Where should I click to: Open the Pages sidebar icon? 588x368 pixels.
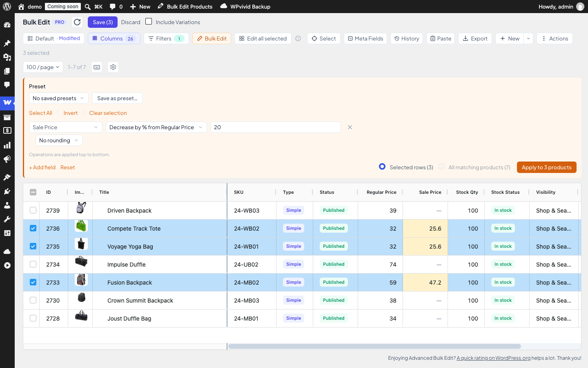tap(7, 71)
